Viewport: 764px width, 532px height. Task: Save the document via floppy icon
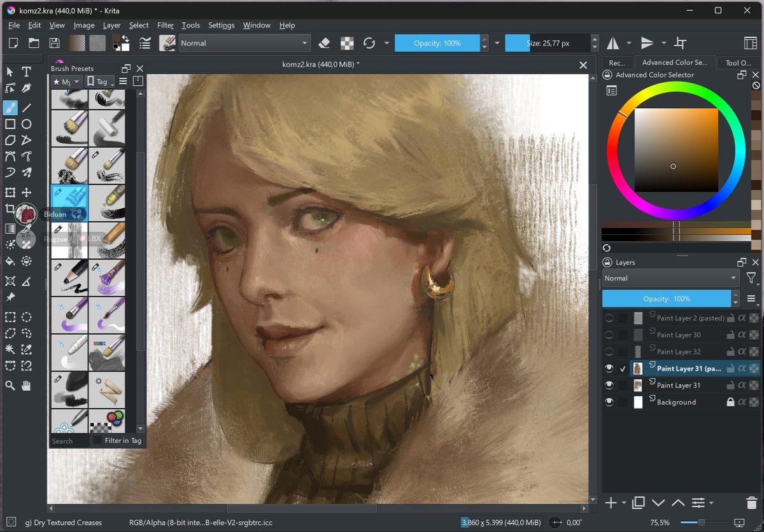(54, 43)
